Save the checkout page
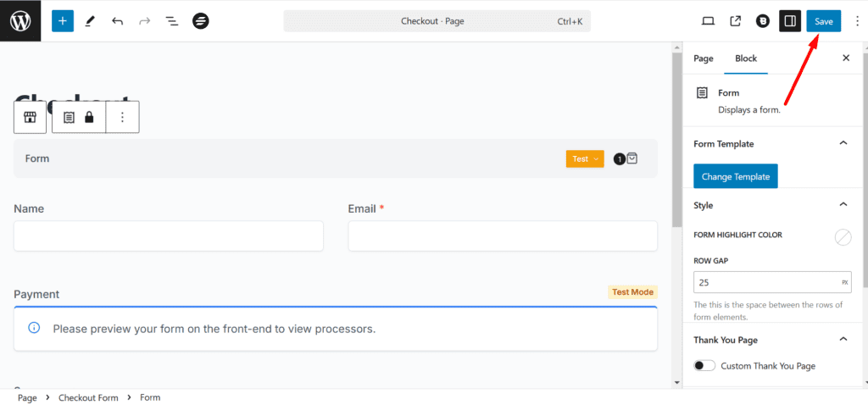 pos(823,21)
